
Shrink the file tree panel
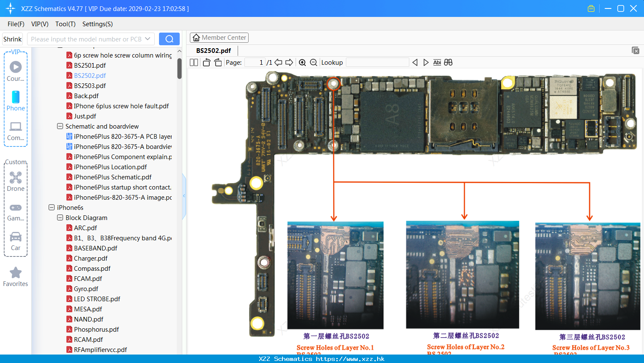[x=12, y=39]
